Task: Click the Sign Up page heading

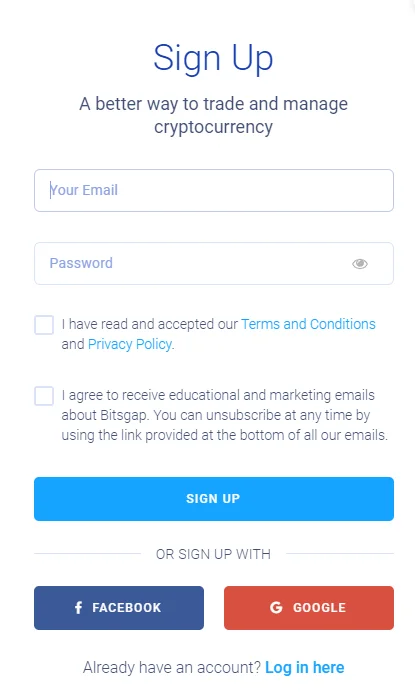Action: 213,59
